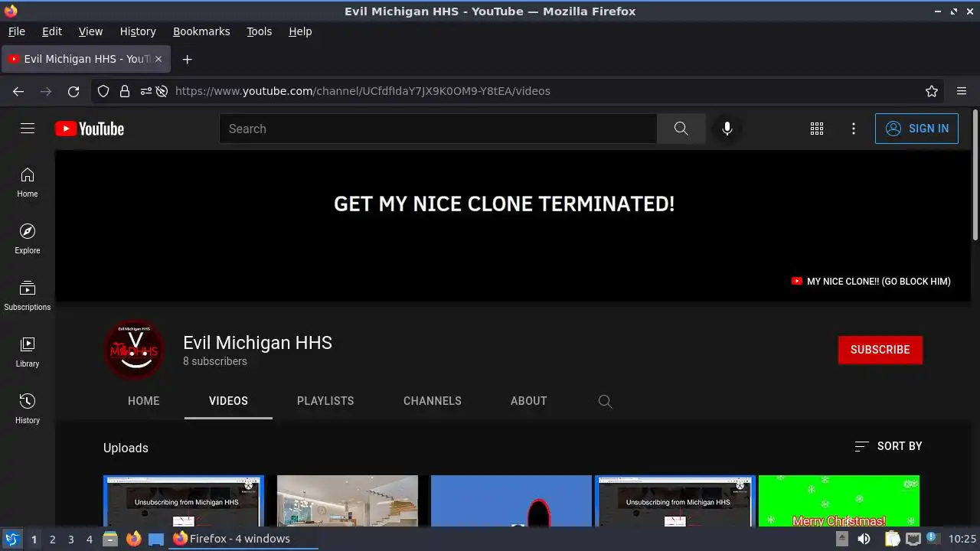Click the clock showing 10:25

pos(962,539)
